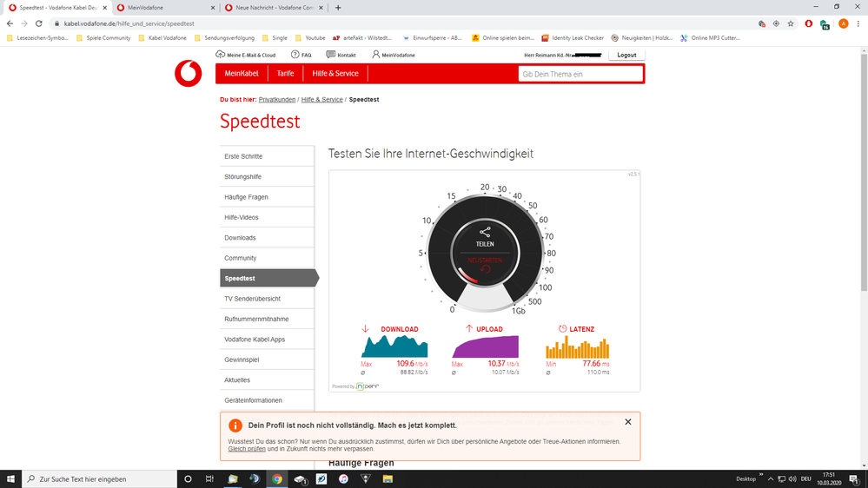Open the Hilfe & Service menu
Viewport: 868px width, 488px height.
pos(335,74)
